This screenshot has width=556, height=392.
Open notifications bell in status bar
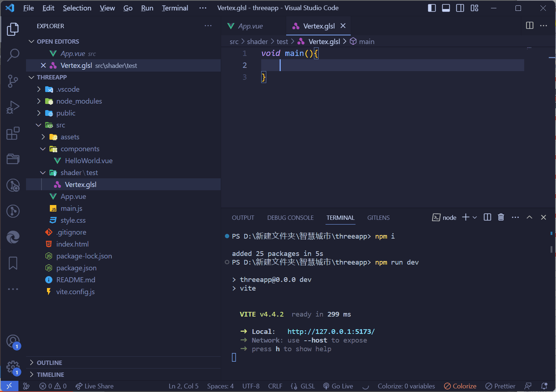(544, 386)
